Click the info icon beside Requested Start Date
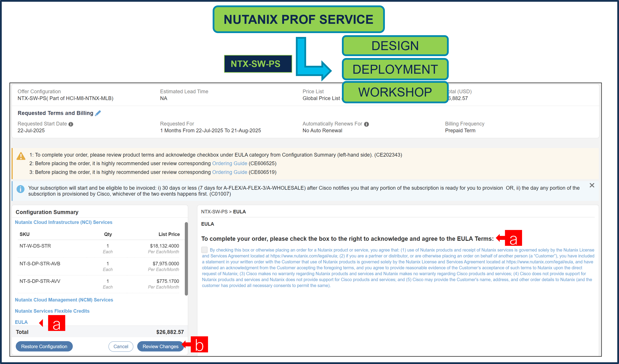 [x=71, y=124]
